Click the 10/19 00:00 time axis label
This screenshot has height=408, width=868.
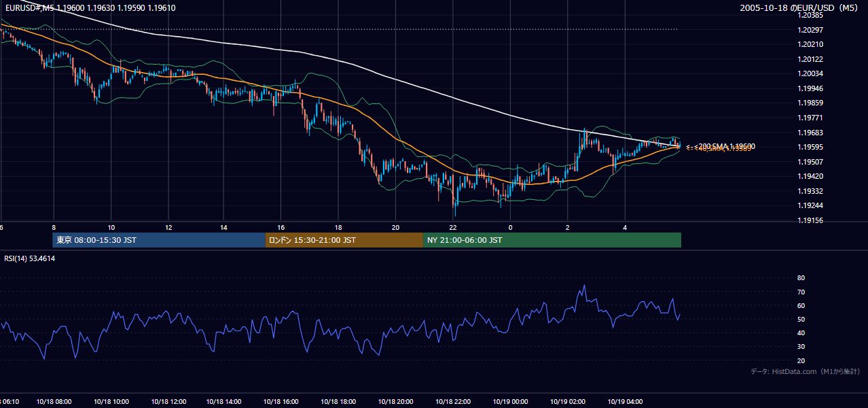[511, 401]
